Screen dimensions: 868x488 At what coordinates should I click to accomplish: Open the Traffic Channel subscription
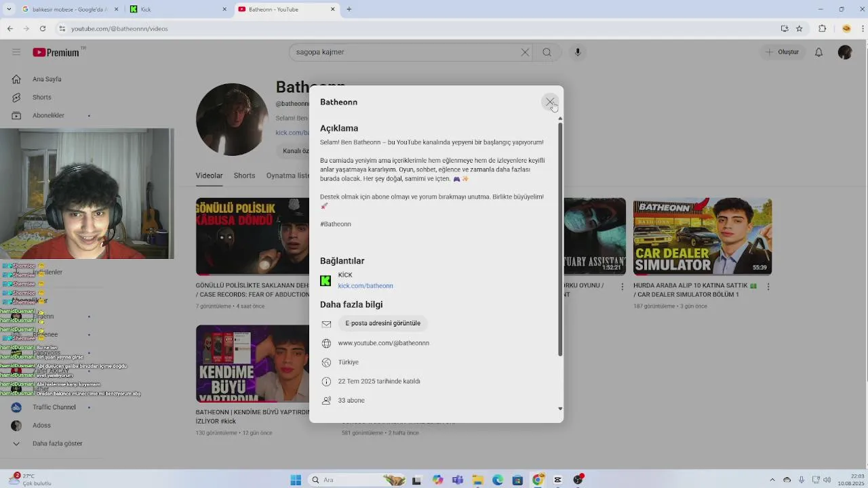tap(54, 407)
